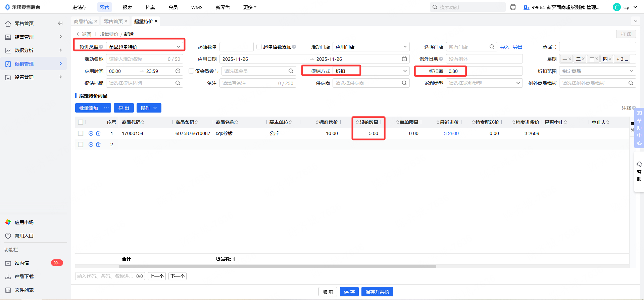Open the 进销存 top menu

click(80, 7)
